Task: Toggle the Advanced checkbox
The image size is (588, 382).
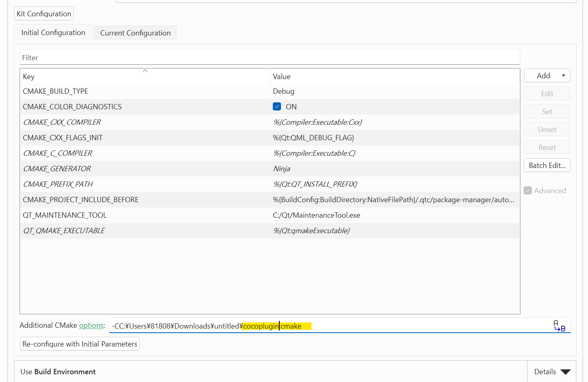Action: click(x=528, y=191)
